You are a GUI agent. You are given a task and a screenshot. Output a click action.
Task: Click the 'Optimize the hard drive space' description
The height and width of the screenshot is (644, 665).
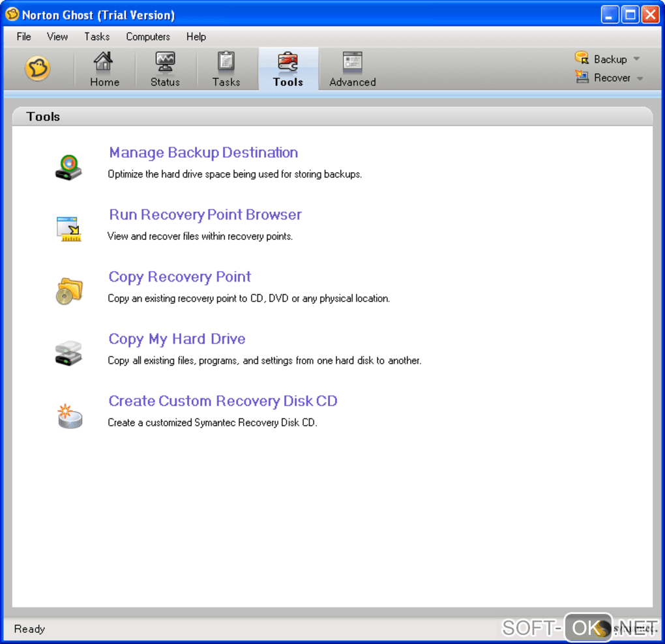(x=235, y=174)
